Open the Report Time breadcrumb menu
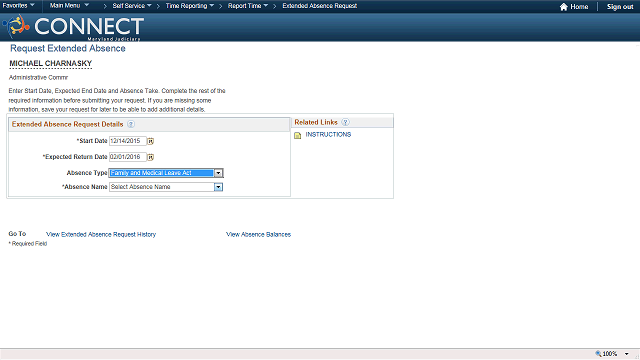Image resolution: width=640 pixels, height=360 pixels. click(248, 6)
